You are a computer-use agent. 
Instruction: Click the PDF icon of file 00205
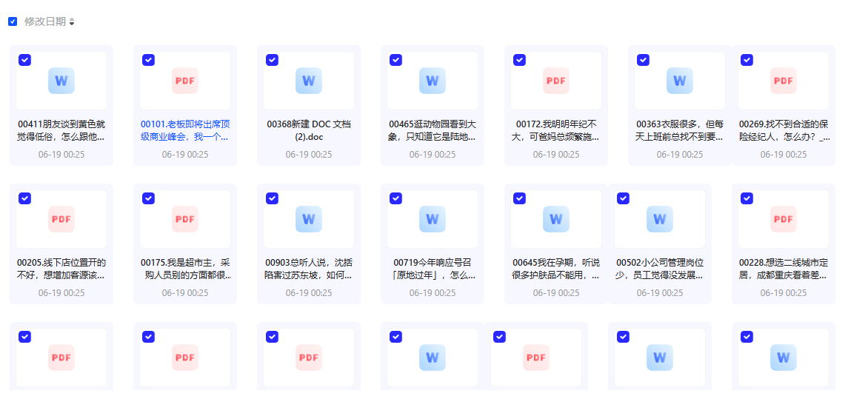[61, 219]
